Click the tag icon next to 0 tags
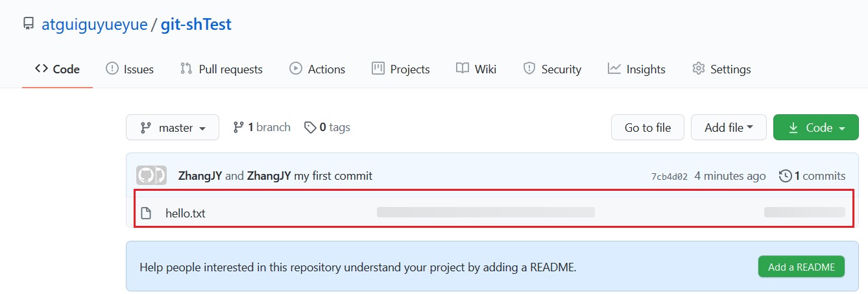Viewport: 868px width, 294px height. pyautogui.click(x=311, y=127)
